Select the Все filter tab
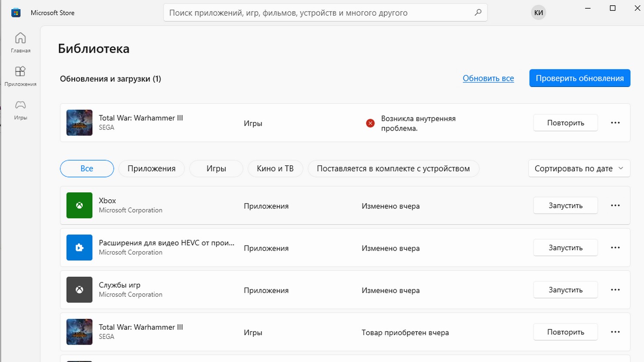This screenshot has width=644, height=362. (87, 168)
